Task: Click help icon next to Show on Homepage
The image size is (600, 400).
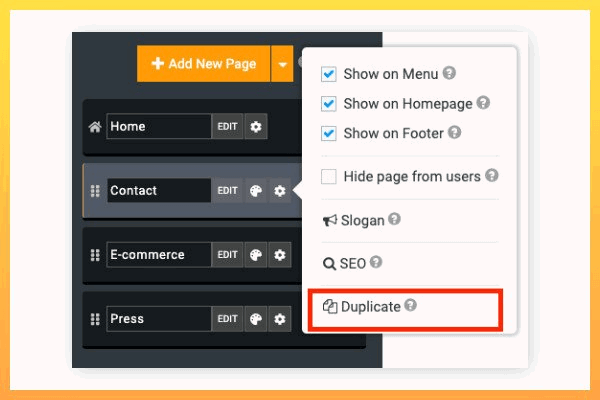Action: tap(483, 103)
